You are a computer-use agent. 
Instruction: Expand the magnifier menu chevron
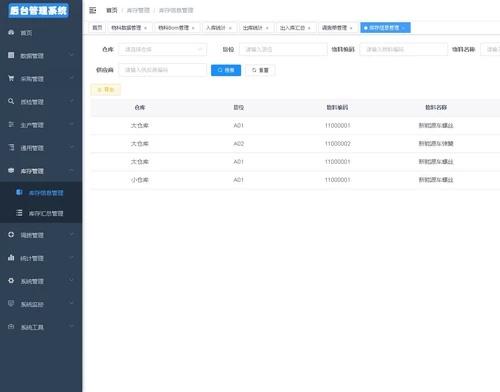71,101
